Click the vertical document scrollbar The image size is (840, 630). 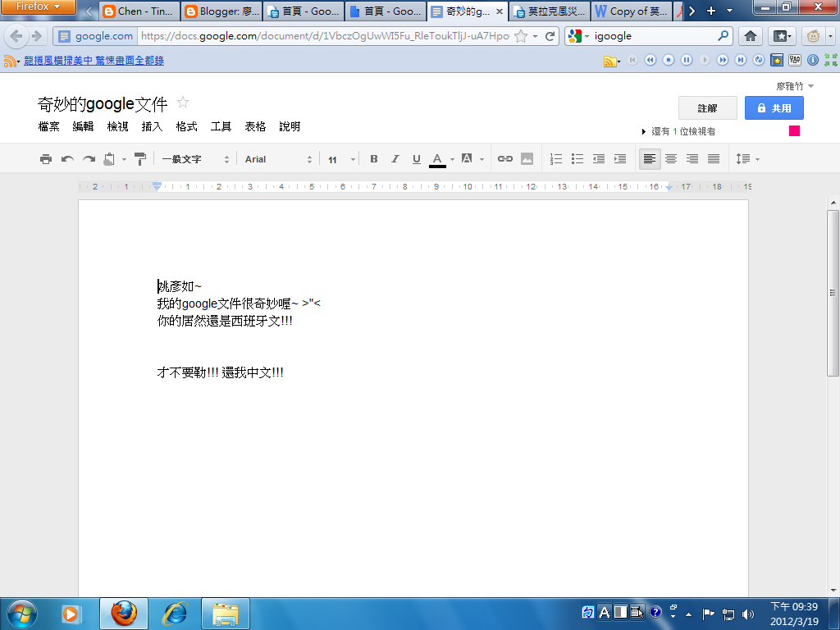click(833, 293)
